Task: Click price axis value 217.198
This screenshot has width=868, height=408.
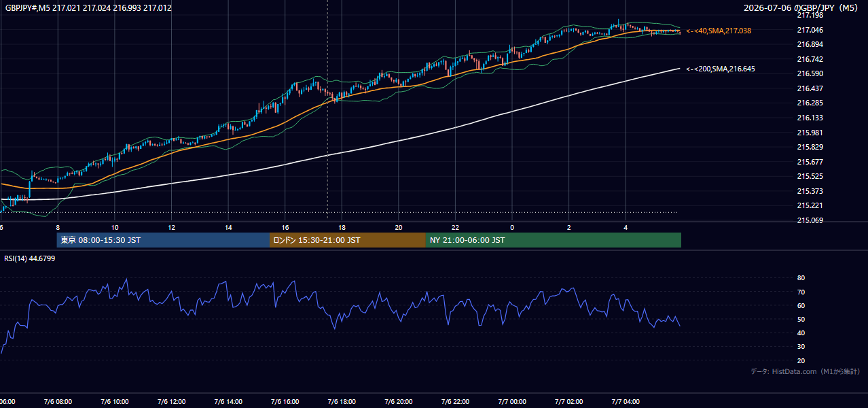Action: 810,15
